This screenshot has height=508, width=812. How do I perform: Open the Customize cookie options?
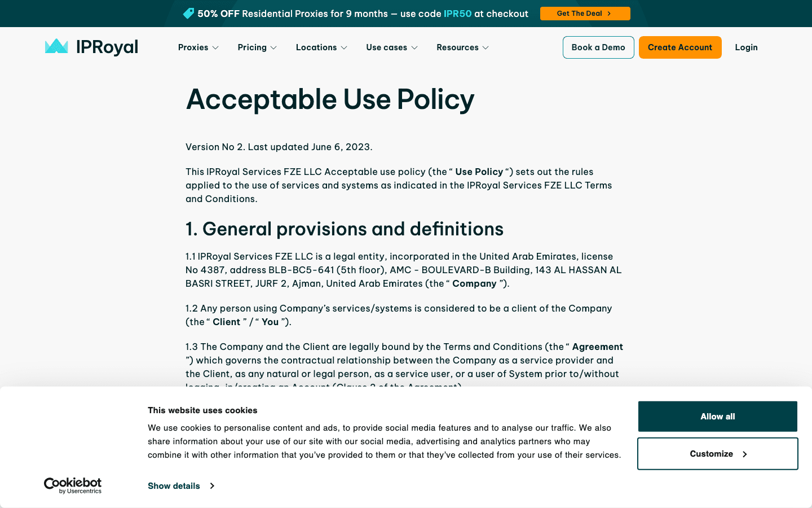(717, 454)
